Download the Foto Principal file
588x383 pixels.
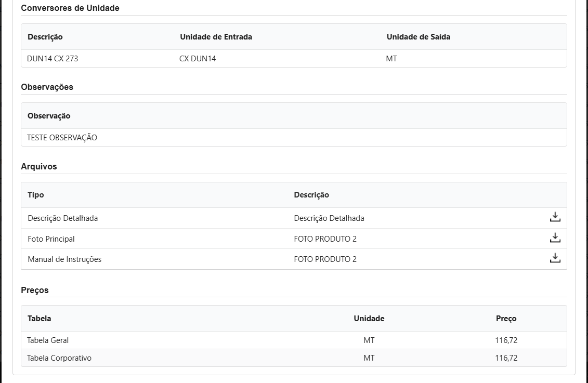pos(555,238)
